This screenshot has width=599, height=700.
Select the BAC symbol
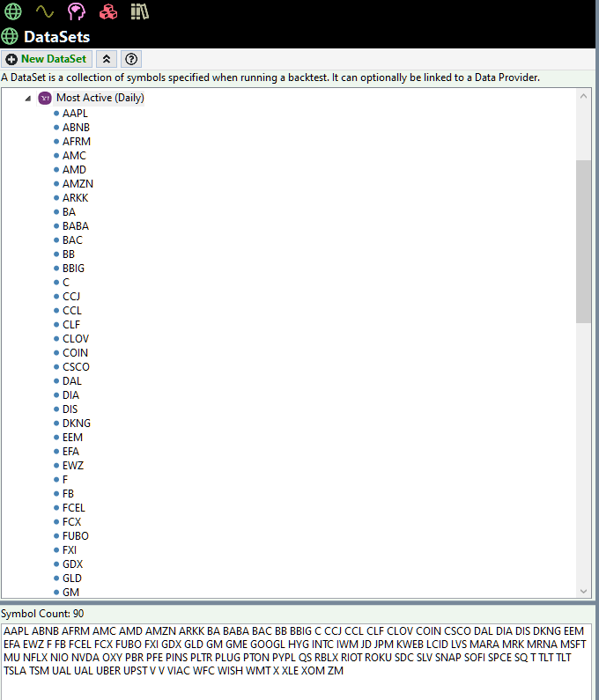pos(72,240)
